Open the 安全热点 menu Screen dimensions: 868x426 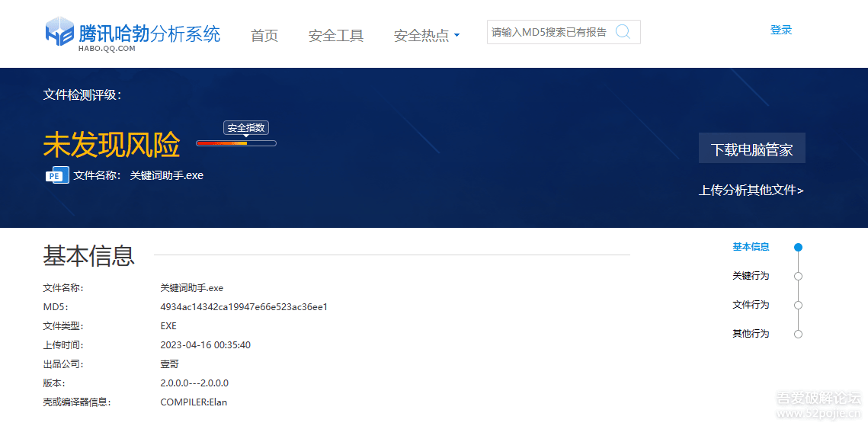(421, 36)
